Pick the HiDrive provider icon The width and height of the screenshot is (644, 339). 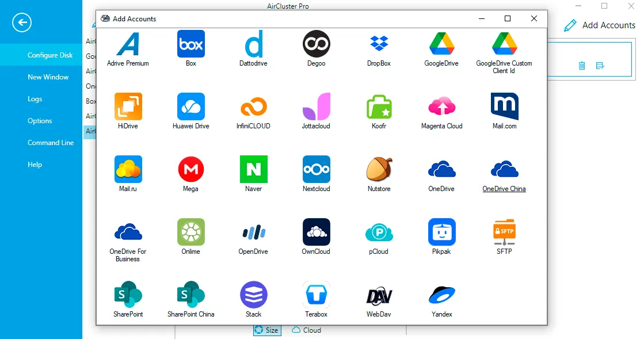point(128,106)
